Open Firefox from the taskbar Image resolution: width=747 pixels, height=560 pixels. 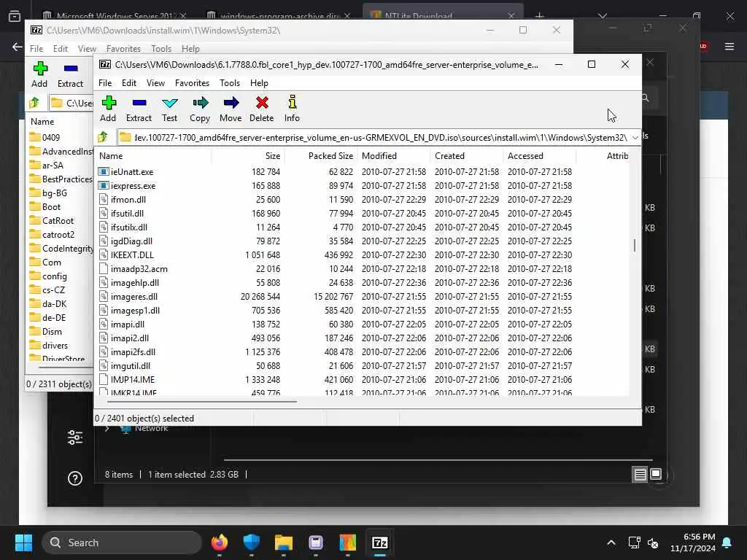tap(220, 542)
